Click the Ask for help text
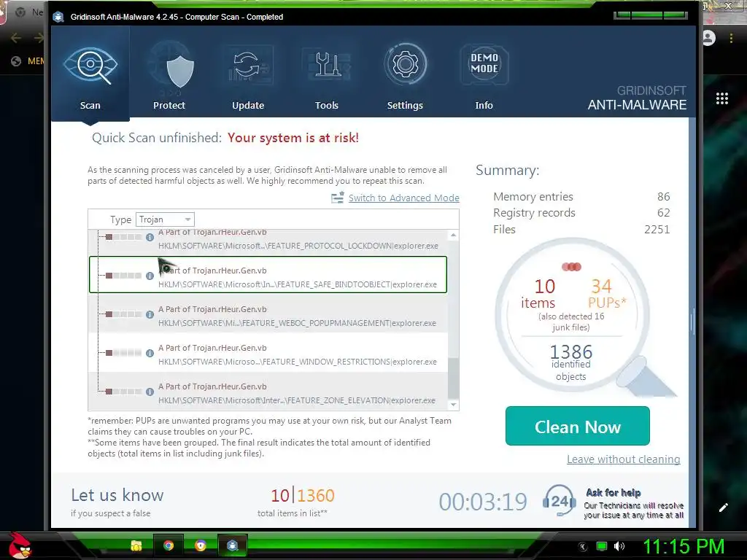 (613, 492)
